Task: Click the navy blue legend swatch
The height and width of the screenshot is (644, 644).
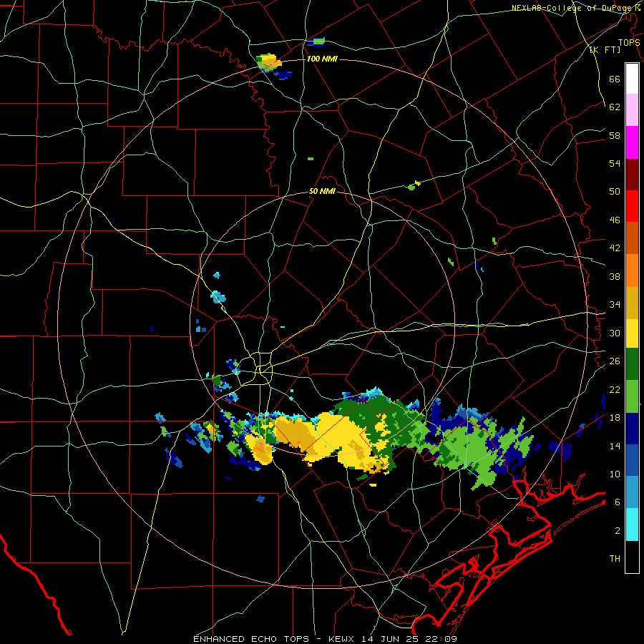Action: (x=632, y=429)
